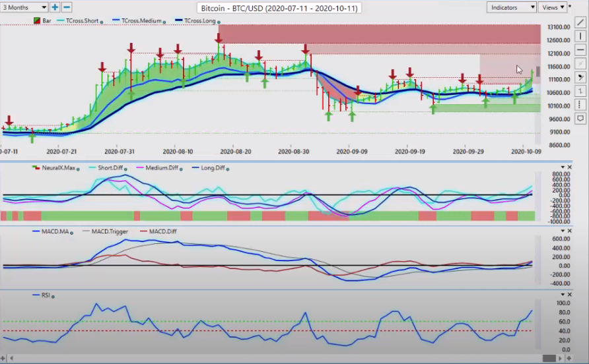
Task: Click the plus zoom-in button
Action: (x=55, y=7)
